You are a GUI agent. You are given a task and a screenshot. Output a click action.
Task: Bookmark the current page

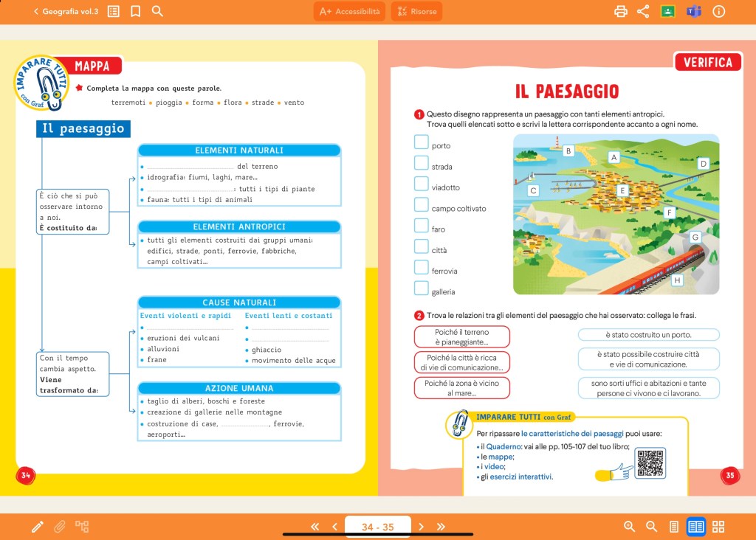(x=135, y=11)
